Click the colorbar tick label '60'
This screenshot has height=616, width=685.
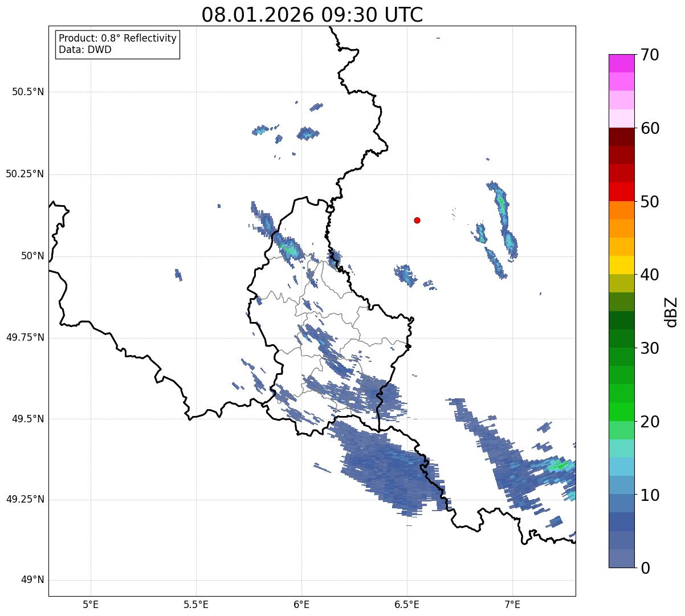tap(649, 128)
